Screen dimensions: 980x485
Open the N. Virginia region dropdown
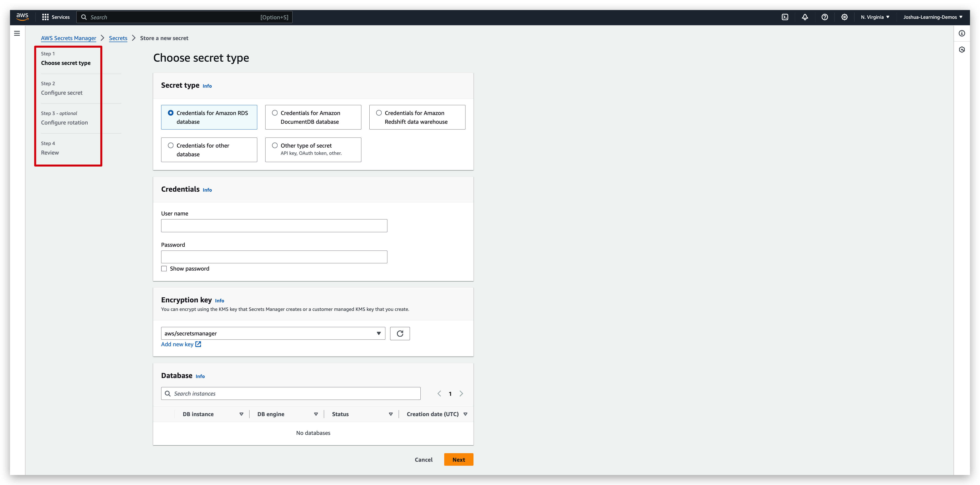875,17
